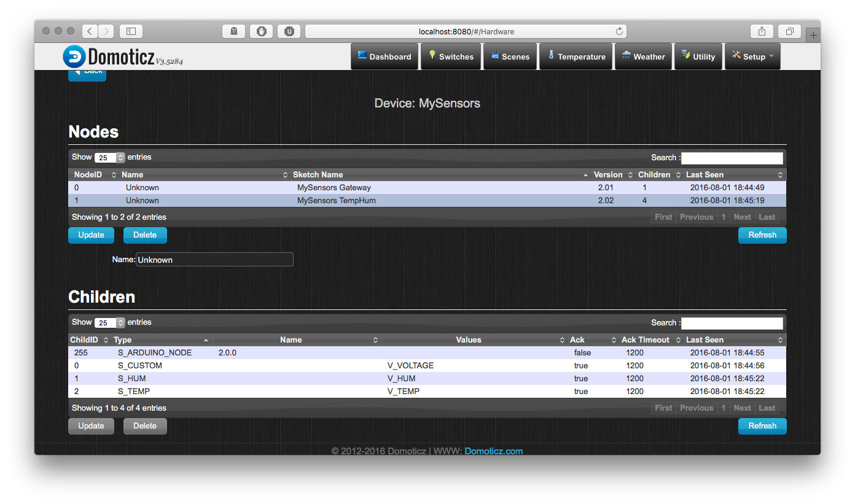The height and width of the screenshot is (504, 855).
Task: Select the MySensors Gateway node row
Action: [x=427, y=188]
